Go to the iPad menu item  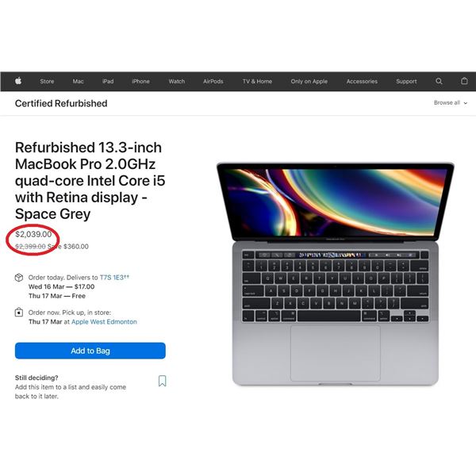click(x=108, y=82)
